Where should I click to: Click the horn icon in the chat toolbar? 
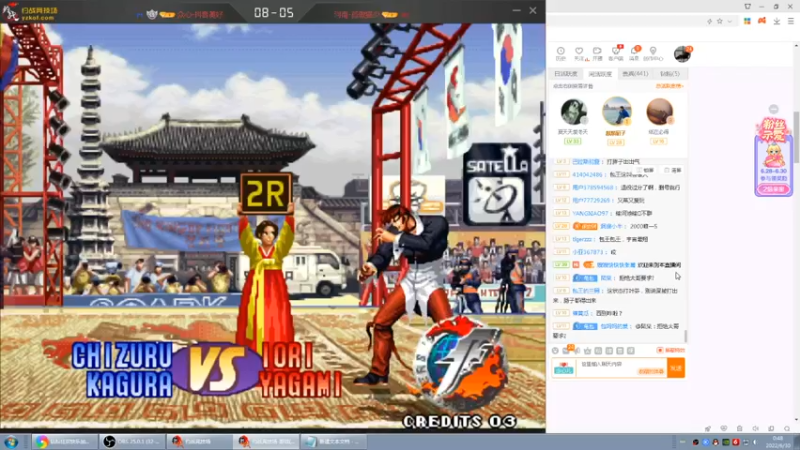pyautogui.click(x=577, y=351)
